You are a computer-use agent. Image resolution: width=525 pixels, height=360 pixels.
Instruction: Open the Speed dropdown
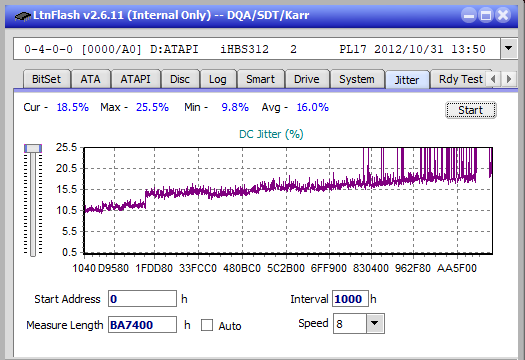pyautogui.click(x=375, y=323)
